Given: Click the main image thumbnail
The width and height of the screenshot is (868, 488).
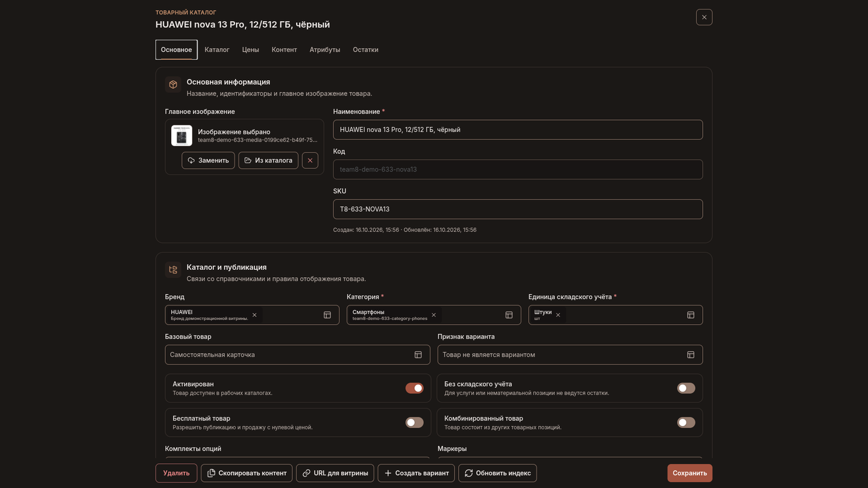Looking at the screenshot, I should 181,136.
